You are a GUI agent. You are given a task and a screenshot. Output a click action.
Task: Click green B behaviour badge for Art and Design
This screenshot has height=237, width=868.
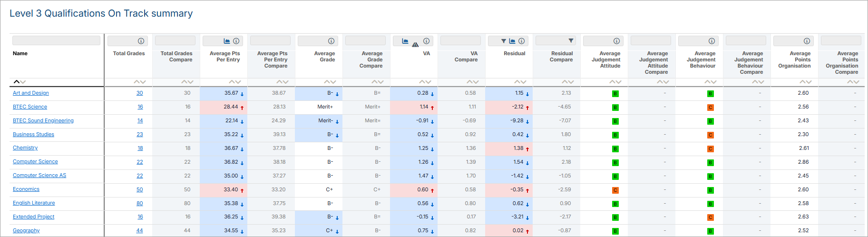pos(710,94)
